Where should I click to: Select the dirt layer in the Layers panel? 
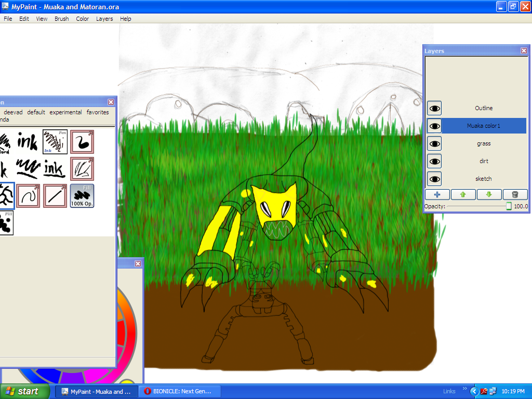click(484, 161)
